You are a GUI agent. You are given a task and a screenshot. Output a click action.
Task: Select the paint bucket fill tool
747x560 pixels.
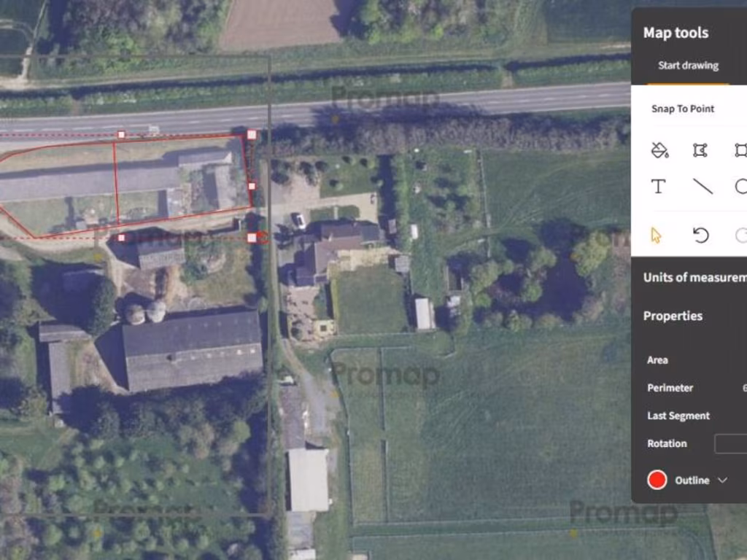point(659,150)
